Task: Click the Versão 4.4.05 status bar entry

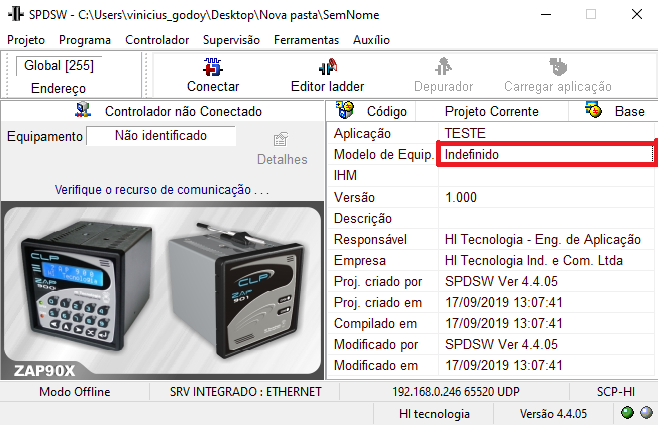Action: (x=553, y=414)
